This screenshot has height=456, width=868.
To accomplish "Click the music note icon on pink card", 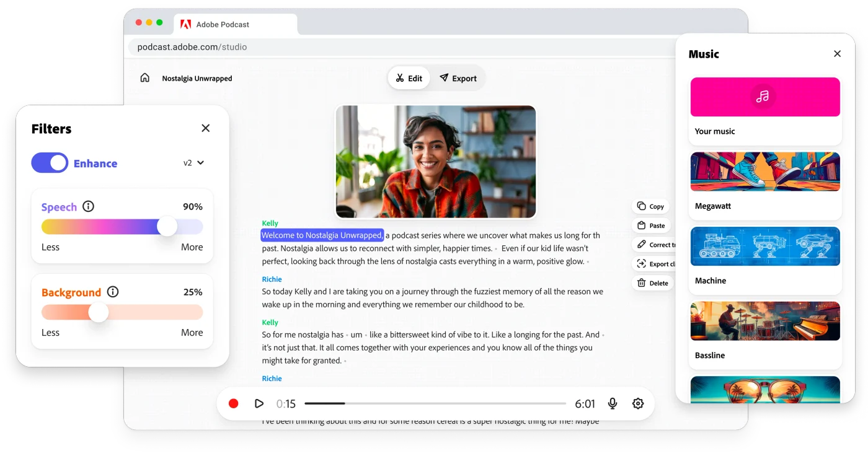I will 763,96.
